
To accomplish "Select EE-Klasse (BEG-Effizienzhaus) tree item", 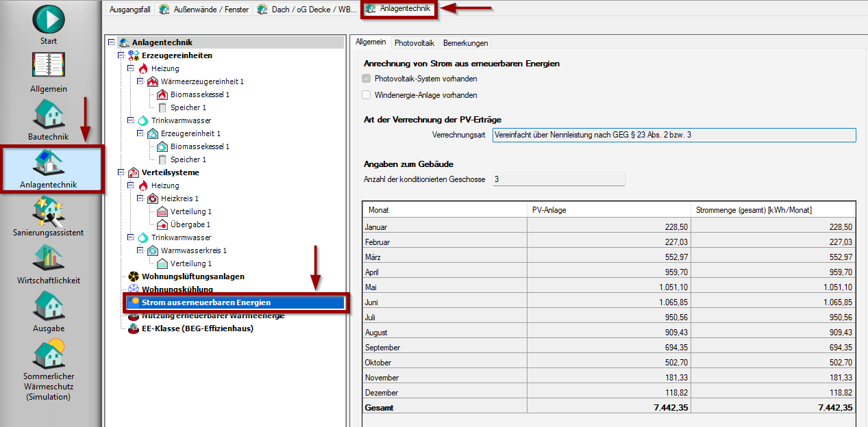I will point(197,328).
